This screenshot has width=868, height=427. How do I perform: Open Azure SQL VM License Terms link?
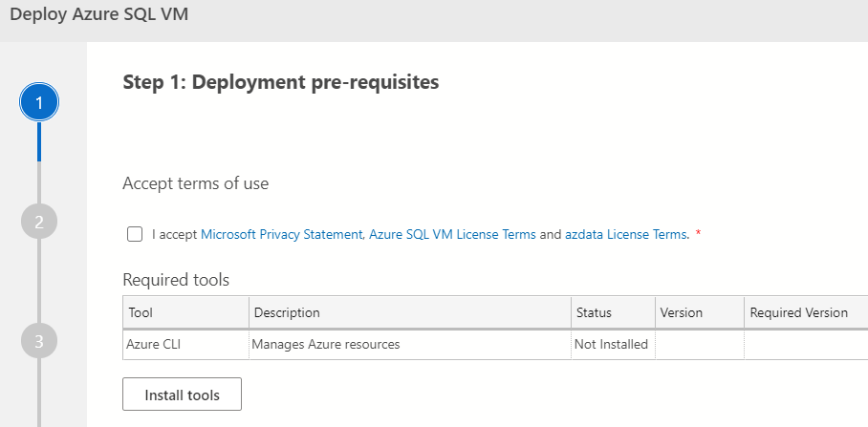click(x=452, y=234)
